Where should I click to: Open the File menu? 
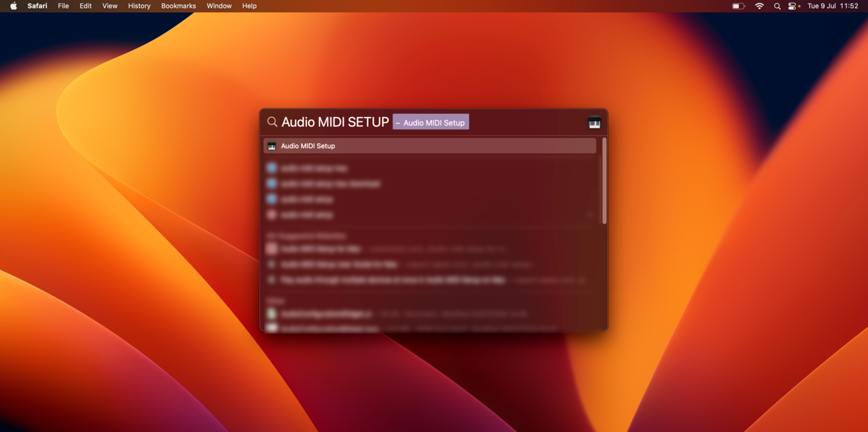pos(63,6)
